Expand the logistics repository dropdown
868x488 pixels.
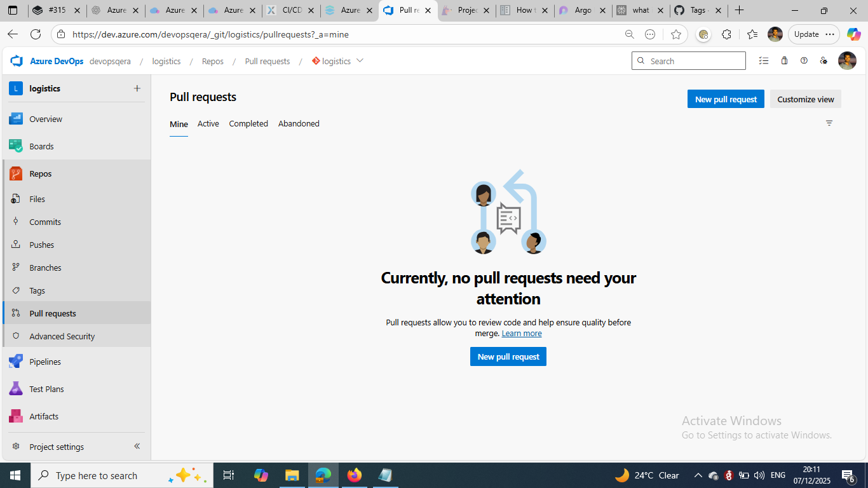pyautogui.click(x=360, y=61)
